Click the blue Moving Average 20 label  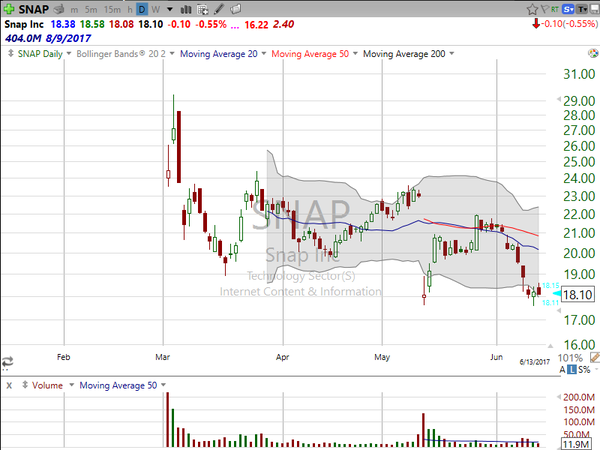coord(218,54)
